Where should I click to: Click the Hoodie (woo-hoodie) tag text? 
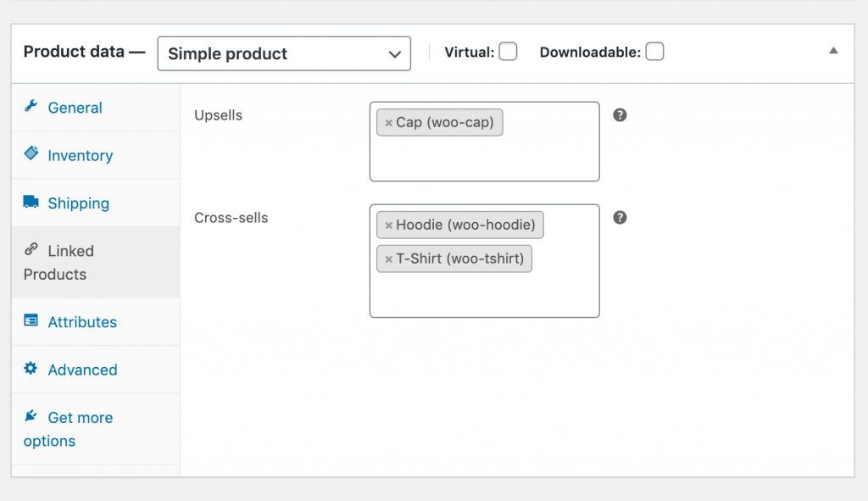click(x=465, y=225)
